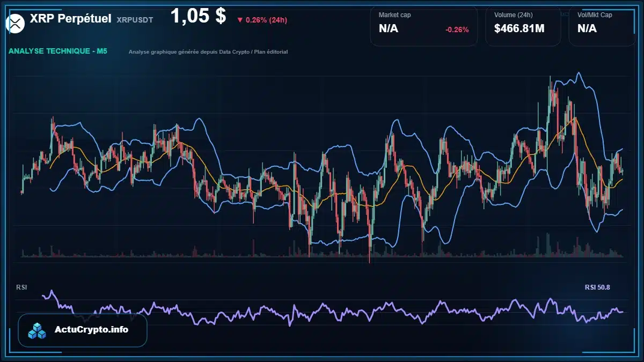
Task: Select the Volume (24h) card
Action: (523, 26)
